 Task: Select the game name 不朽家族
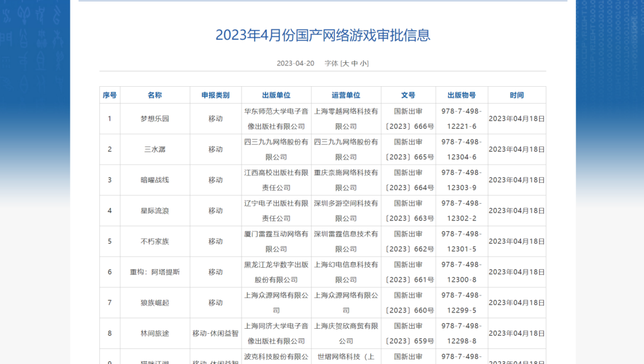[x=155, y=241]
